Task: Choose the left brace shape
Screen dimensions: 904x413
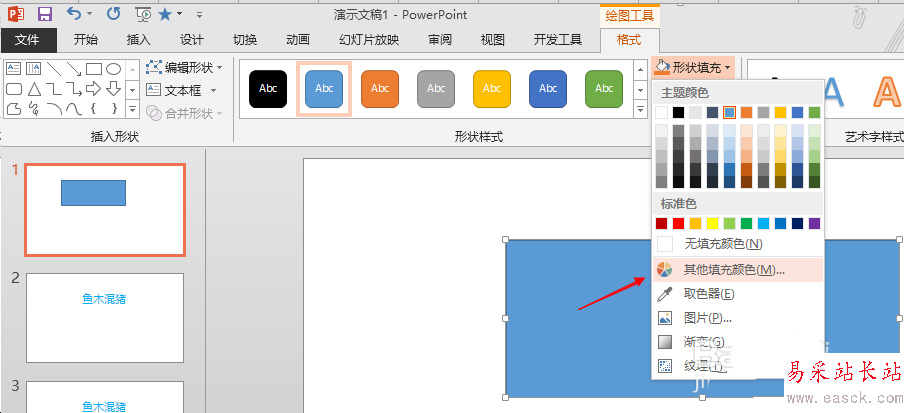Action: coord(94,108)
